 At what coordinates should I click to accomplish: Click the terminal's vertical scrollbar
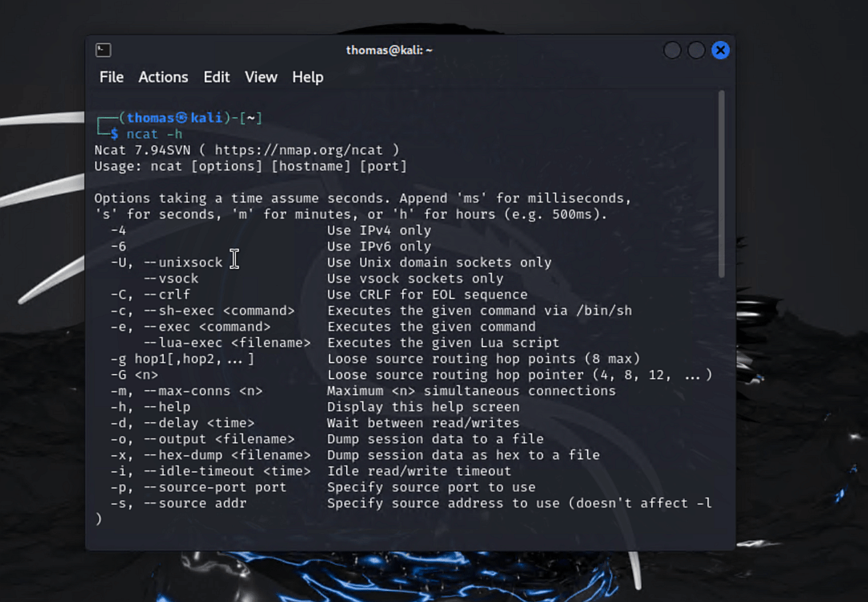722,185
